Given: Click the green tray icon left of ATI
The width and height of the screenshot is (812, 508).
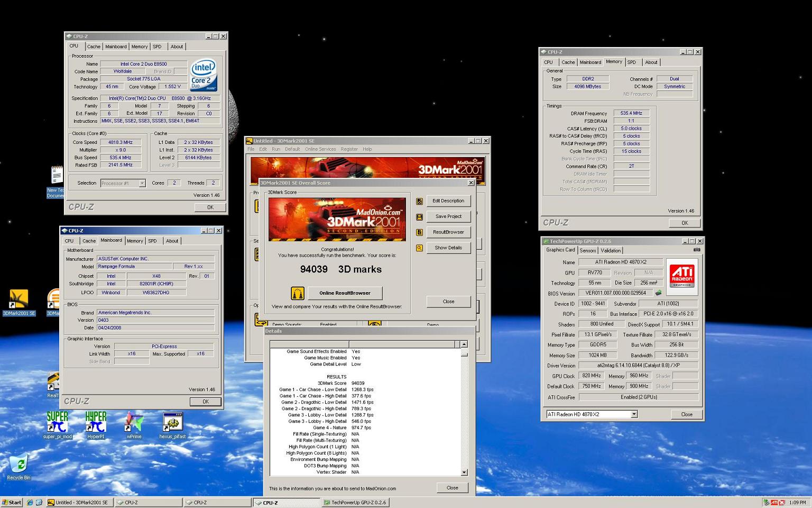Looking at the screenshot, I should (x=766, y=503).
